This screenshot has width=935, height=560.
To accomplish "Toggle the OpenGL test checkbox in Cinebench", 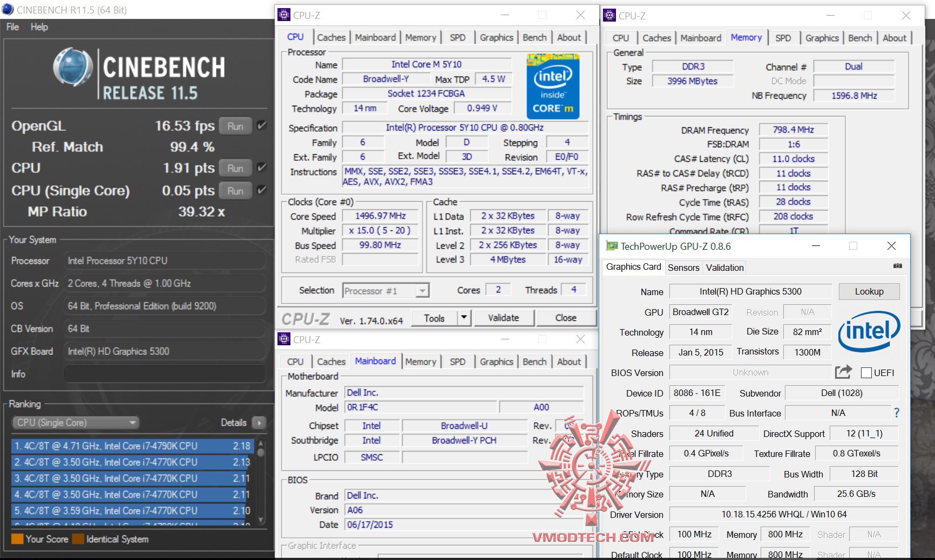I will point(261,126).
